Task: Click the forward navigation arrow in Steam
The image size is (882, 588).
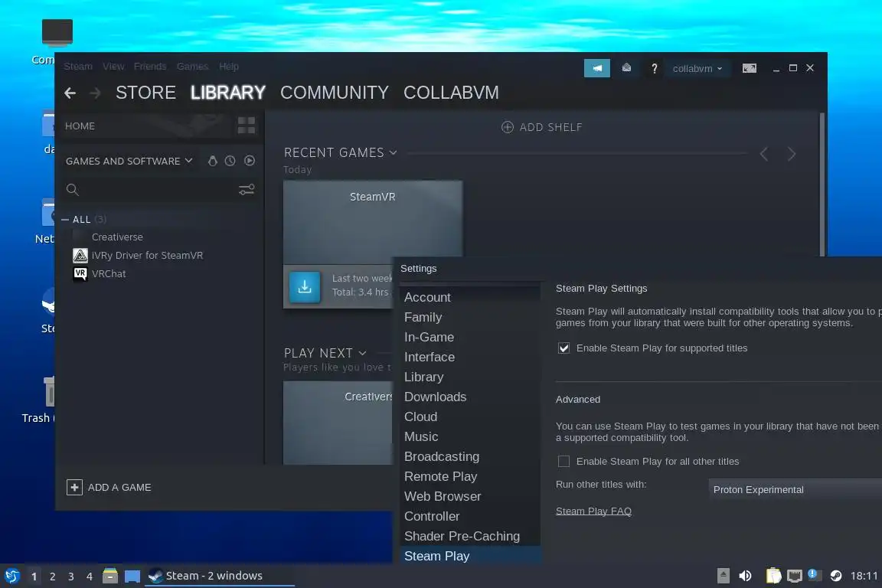Action: 95,93
